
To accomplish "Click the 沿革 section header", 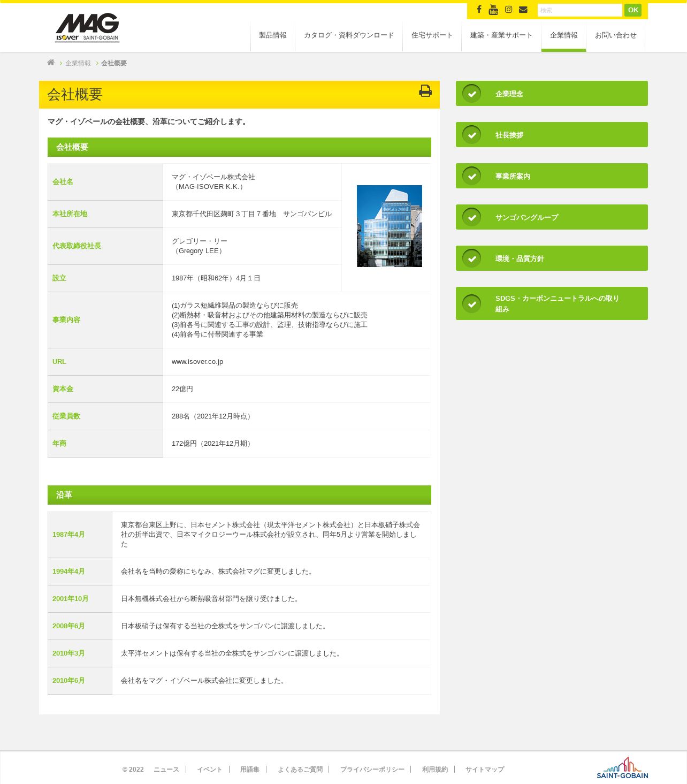I will tap(239, 495).
